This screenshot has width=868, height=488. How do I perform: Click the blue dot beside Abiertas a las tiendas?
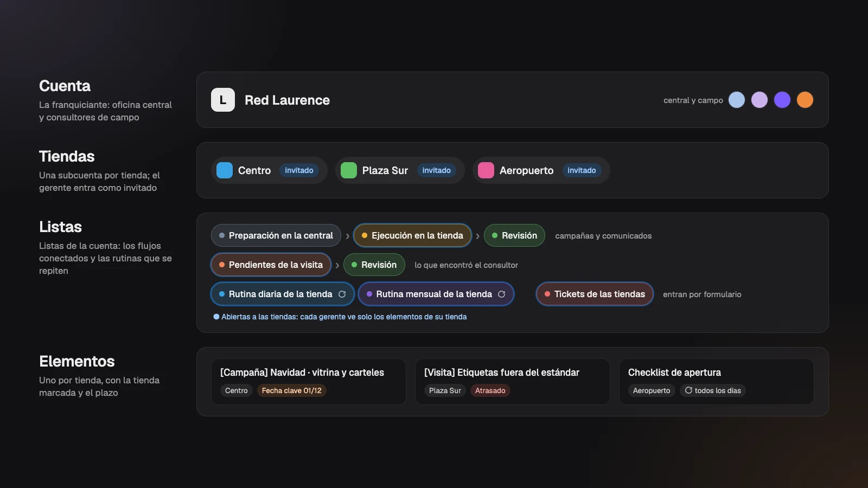[216, 317]
